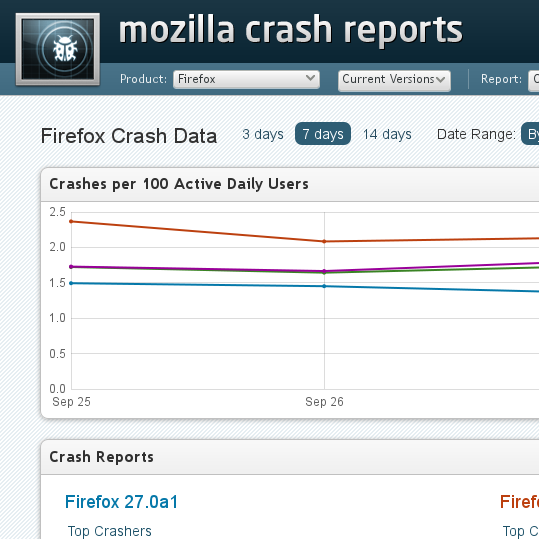Open the partially visible Report dropdown
This screenshot has height=539, width=539.
point(534,81)
